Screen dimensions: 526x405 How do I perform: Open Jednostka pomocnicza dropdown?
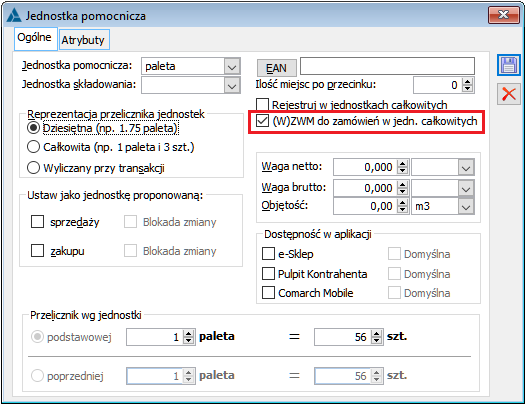[x=232, y=66]
